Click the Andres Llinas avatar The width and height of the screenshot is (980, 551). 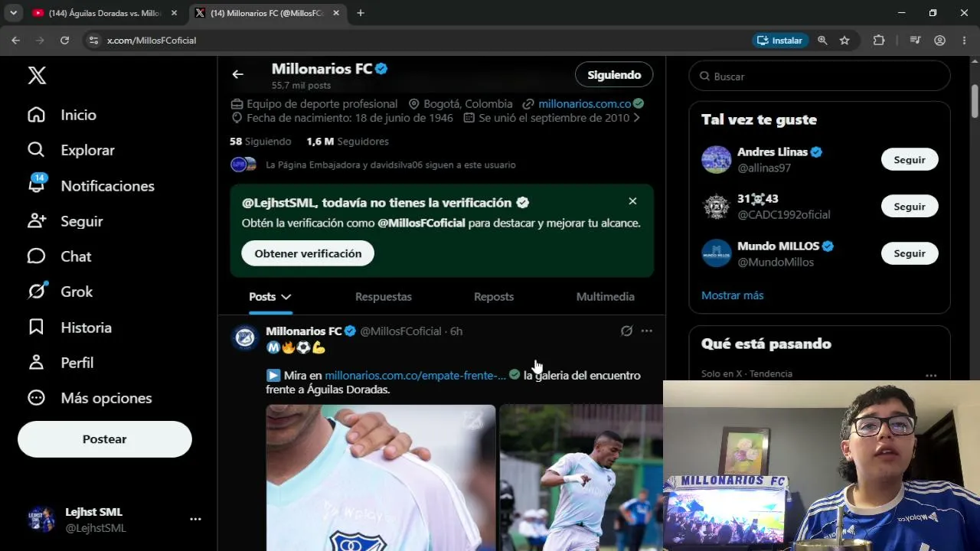pos(717,159)
